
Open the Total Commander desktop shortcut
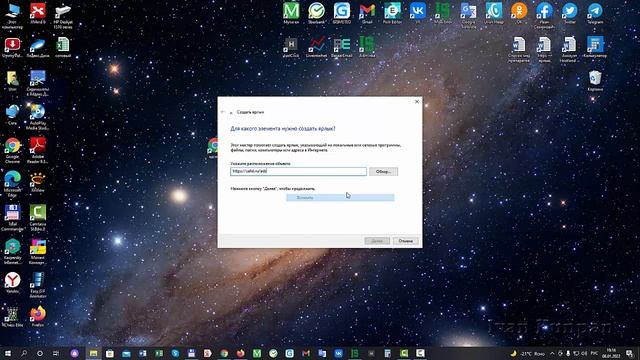click(13, 218)
